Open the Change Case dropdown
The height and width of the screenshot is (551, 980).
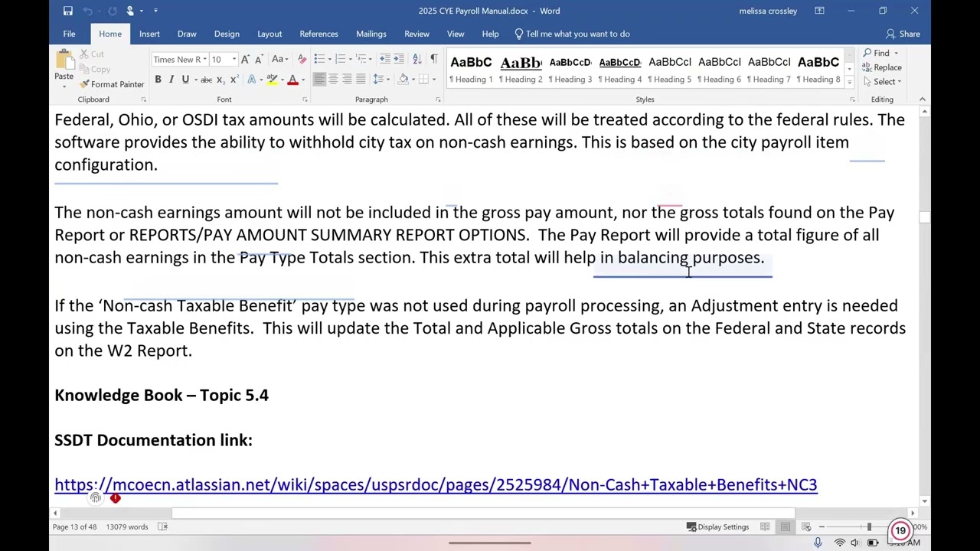pos(279,60)
